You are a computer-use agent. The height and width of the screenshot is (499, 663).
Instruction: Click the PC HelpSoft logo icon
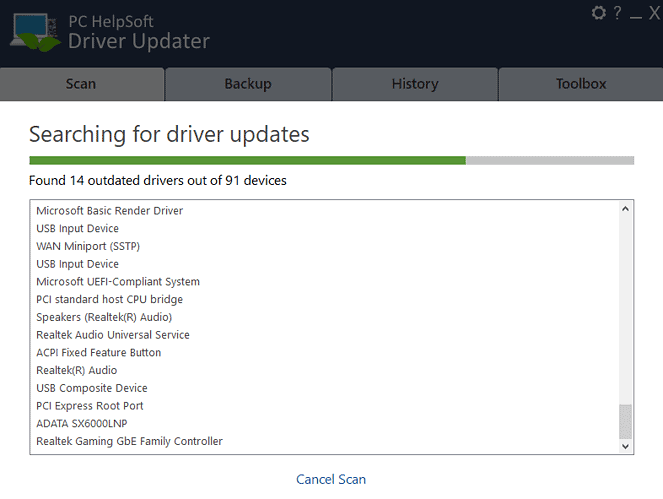[35, 31]
